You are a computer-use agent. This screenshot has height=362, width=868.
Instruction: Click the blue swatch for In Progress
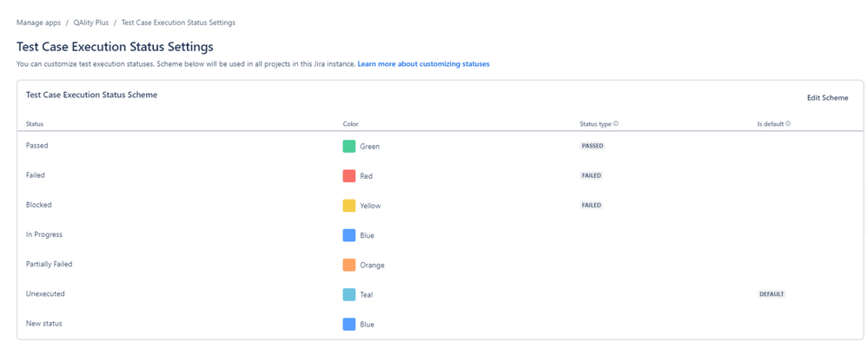click(349, 235)
